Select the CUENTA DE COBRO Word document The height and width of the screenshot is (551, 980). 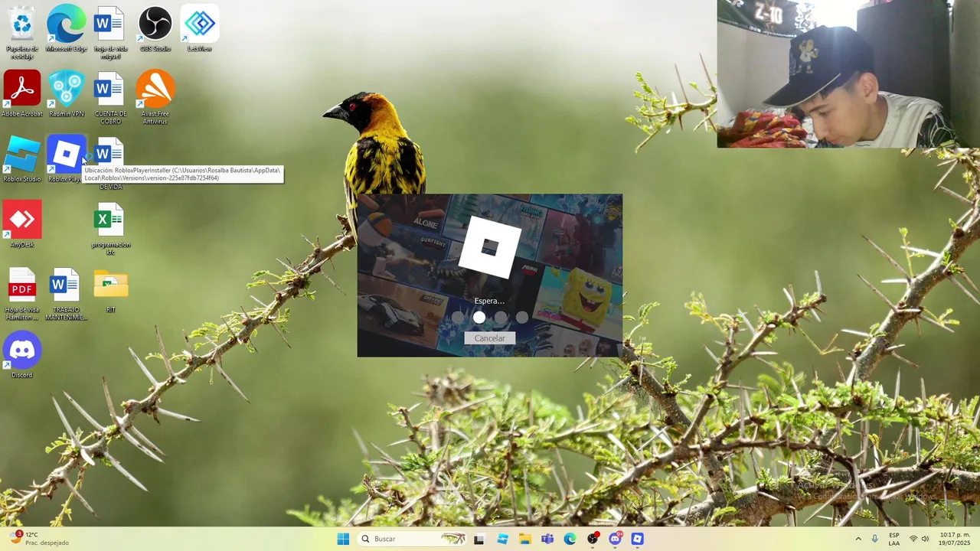click(x=110, y=98)
